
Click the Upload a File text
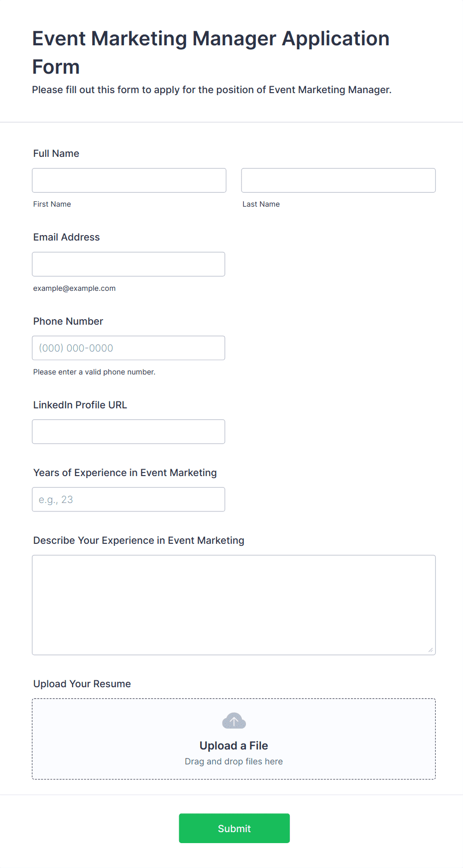pyautogui.click(x=234, y=745)
